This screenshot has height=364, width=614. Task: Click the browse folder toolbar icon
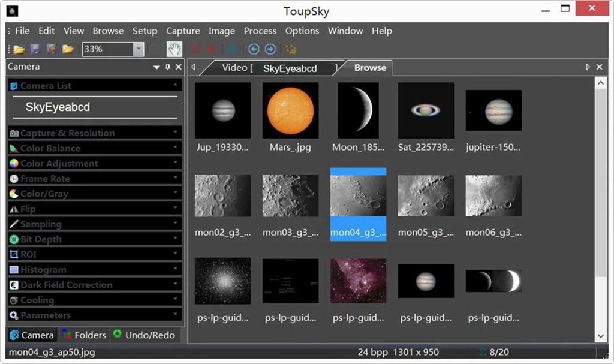tap(68, 49)
